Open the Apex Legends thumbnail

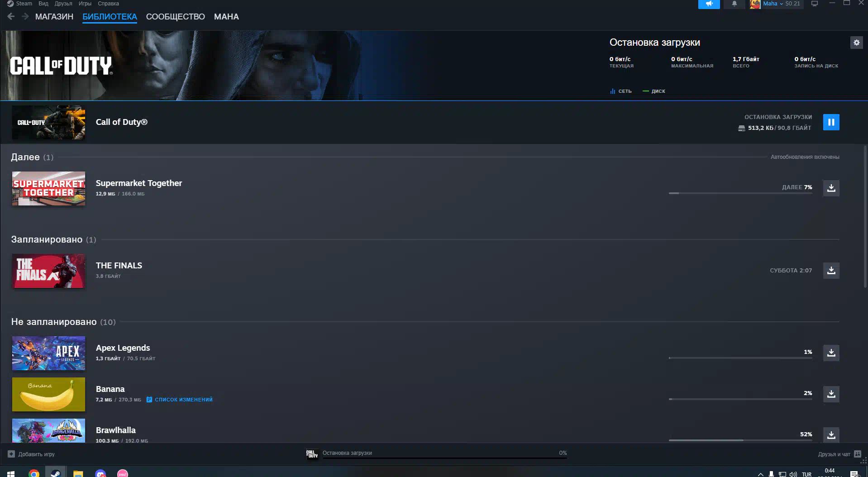[48, 353]
